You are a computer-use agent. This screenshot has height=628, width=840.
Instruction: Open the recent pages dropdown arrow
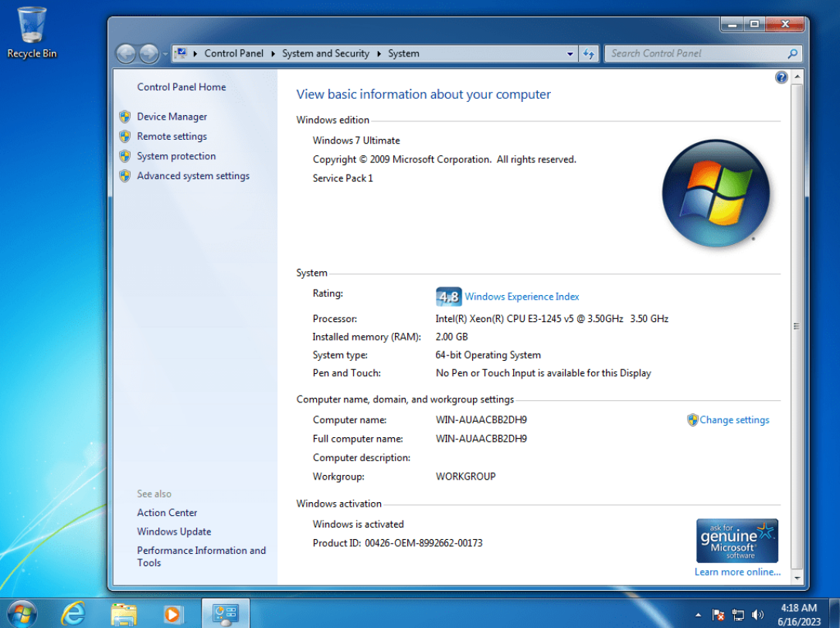click(165, 54)
